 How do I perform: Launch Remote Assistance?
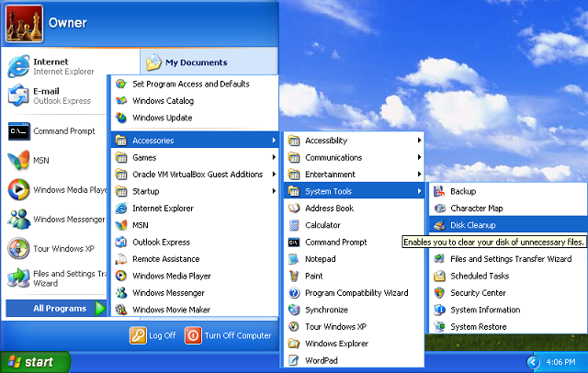point(195,259)
